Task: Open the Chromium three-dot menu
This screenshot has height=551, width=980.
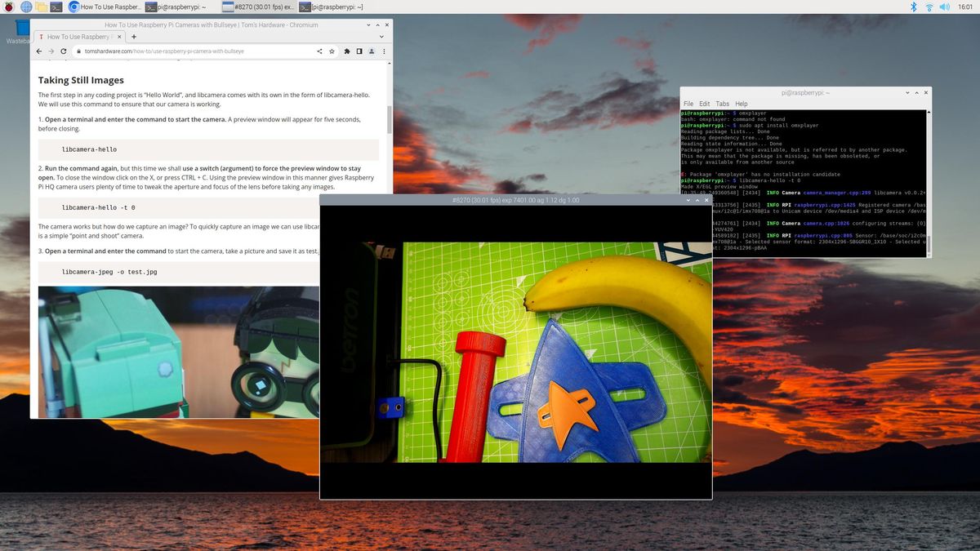Action: tap(383, 51)
